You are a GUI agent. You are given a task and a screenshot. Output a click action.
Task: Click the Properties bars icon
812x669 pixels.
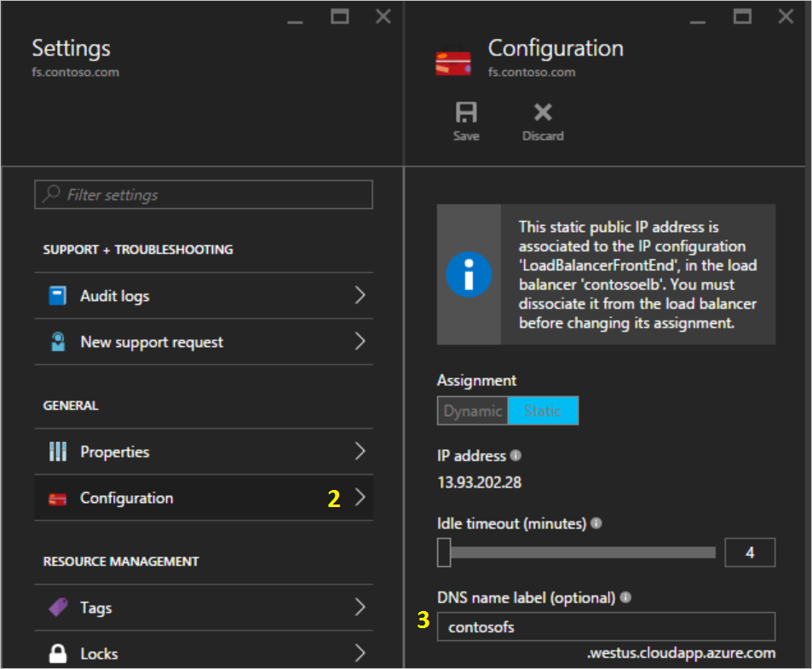pos(57,452)
